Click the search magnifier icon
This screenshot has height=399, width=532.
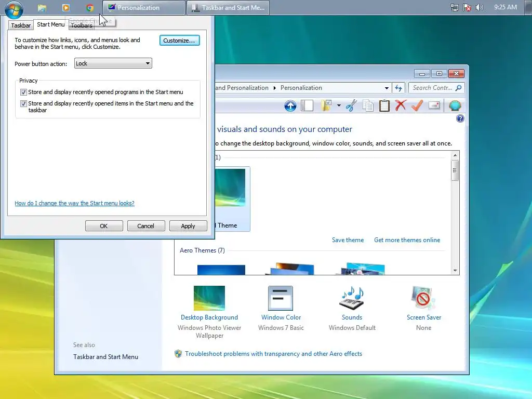(x=458, y=88)
